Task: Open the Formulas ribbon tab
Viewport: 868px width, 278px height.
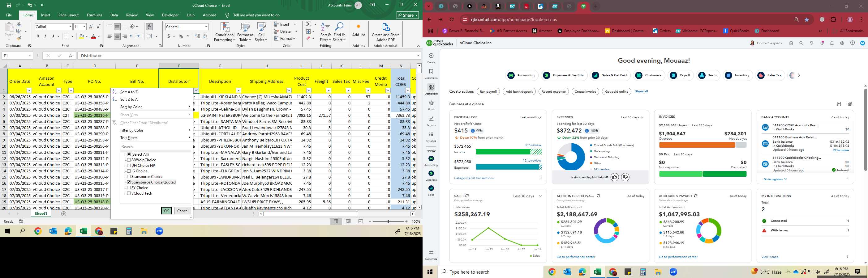Action: (94, 15)
